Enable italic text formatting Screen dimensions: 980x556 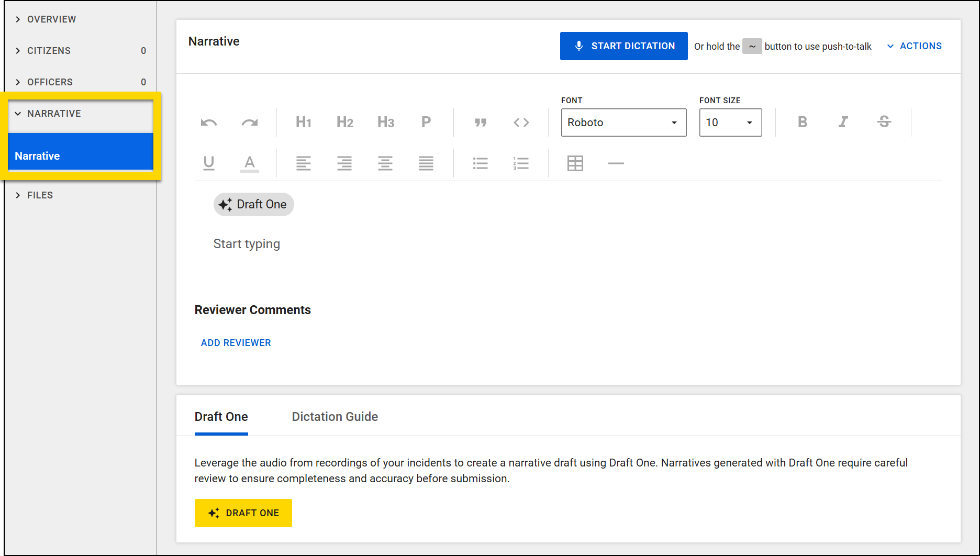(x=843, y=122)
